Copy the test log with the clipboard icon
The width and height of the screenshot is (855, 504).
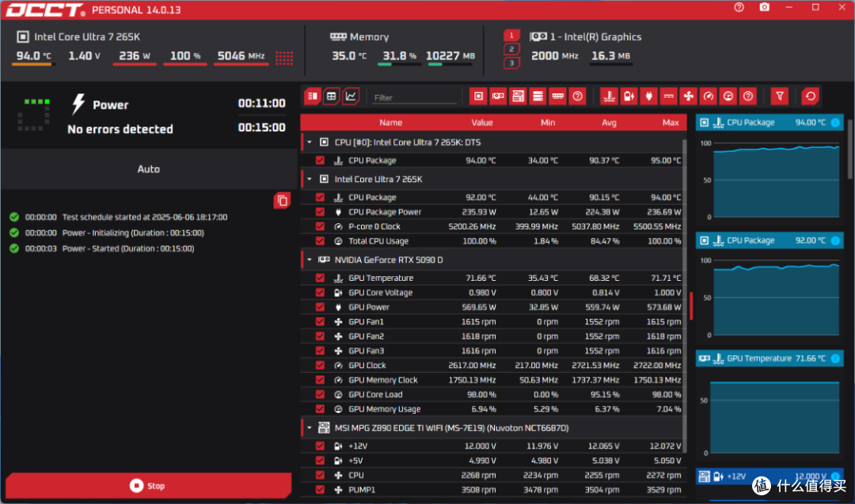282,200
